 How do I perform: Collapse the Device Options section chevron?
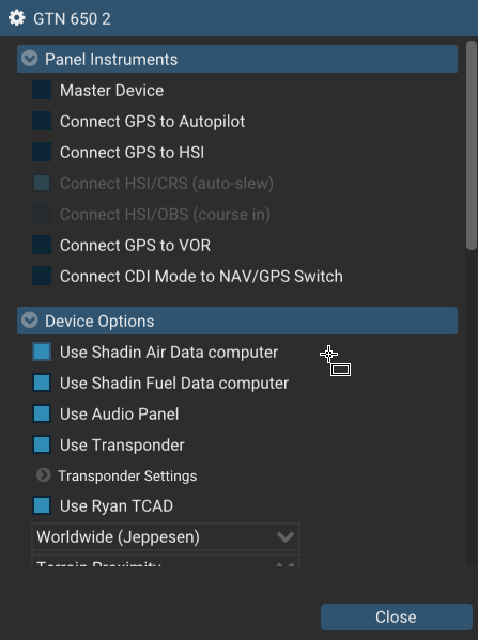[29, 320]
